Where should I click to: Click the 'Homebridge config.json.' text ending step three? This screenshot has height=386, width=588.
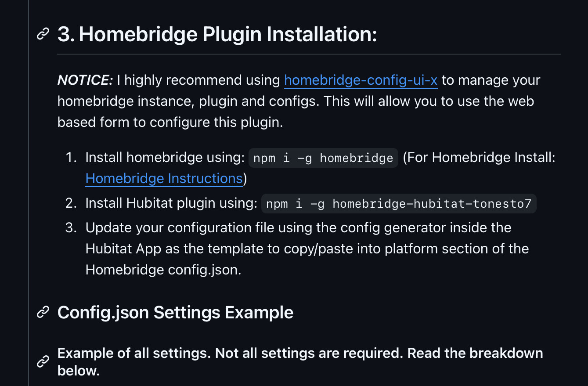[x=163, y=269]
